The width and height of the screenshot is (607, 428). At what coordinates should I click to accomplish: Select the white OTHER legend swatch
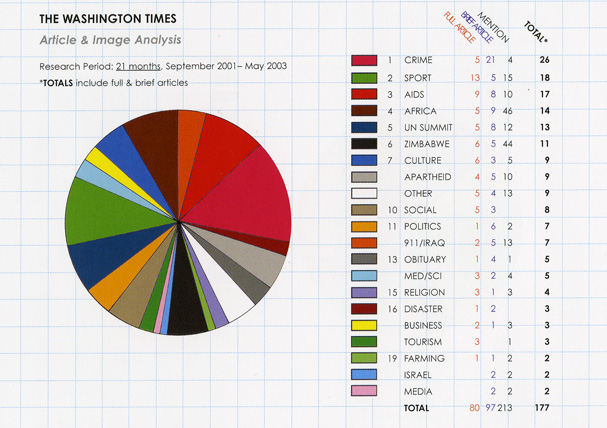click(x=364, y=193)
